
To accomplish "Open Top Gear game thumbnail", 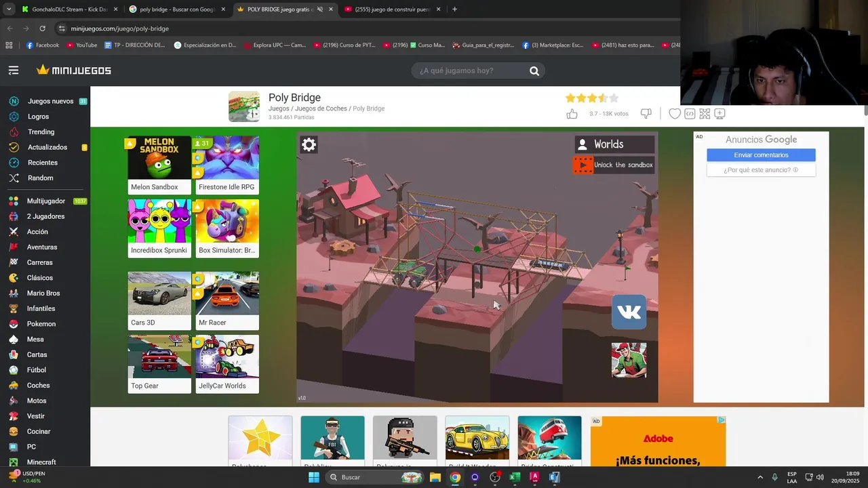I will click(x=159, y=364).
